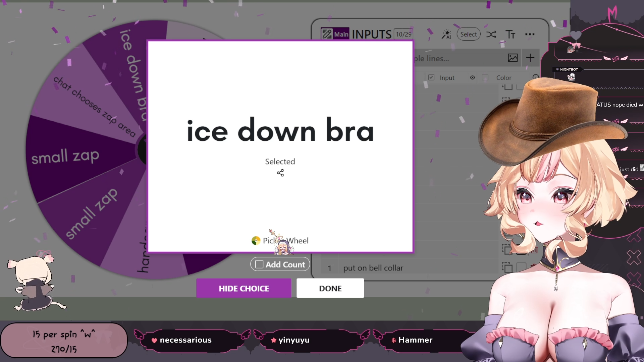Image resolution: width=644 pixels, height=362 pixels.
Task: Toggle the Add Count checkbox
Action: pyautogui.click(x=259, y=264)
